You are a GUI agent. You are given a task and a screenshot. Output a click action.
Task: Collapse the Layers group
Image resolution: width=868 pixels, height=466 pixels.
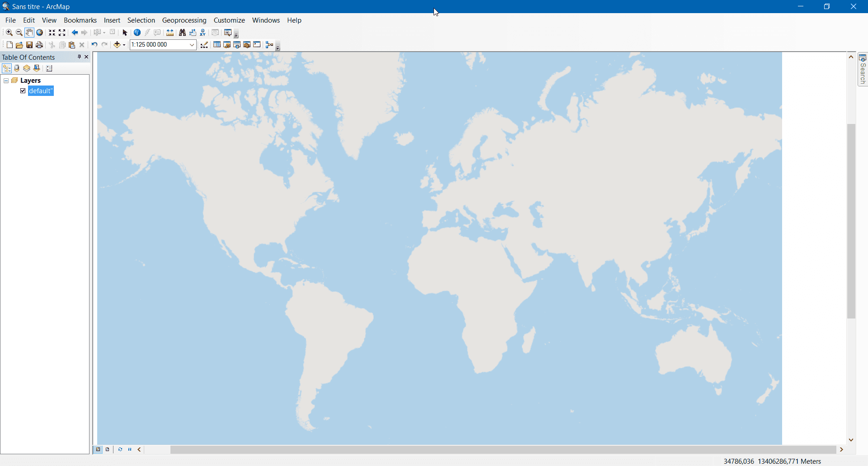(6, 80)
